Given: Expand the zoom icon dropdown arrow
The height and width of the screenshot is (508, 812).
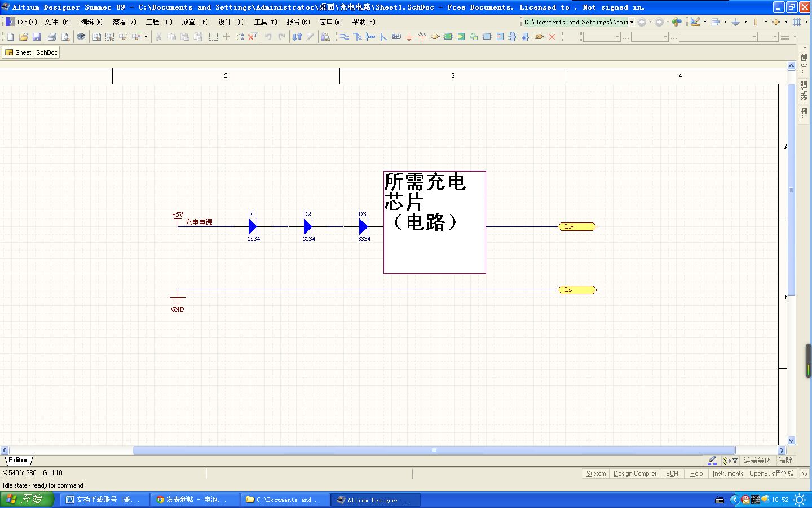Looking at the screenshot, I should click(145, 37).
